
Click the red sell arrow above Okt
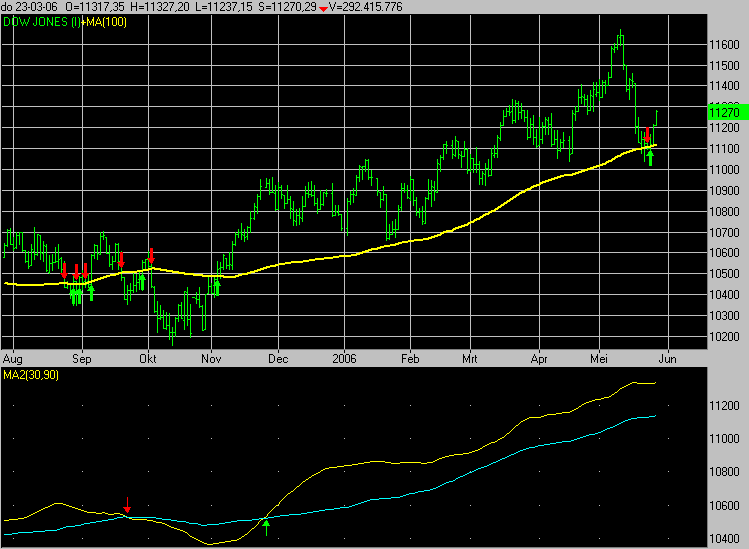click(x=152, y=255)
